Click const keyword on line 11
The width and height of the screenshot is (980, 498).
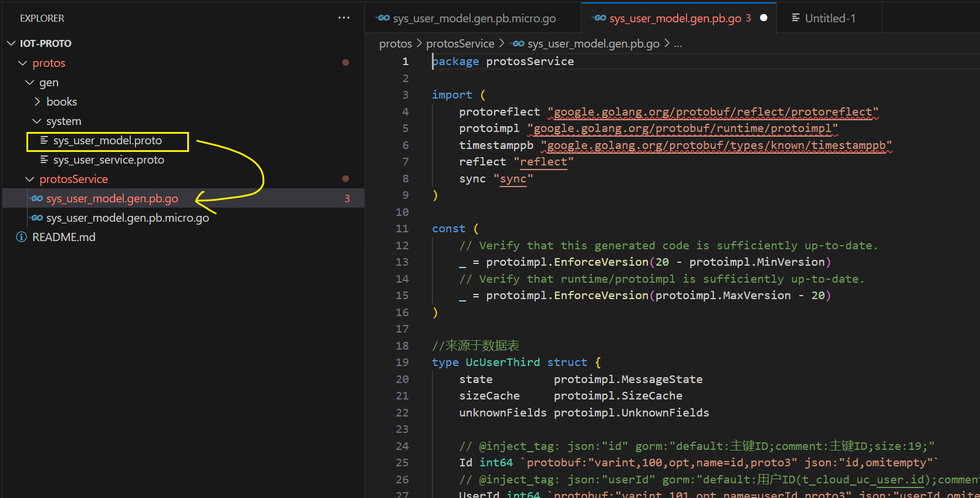click(x=448, y=228)
